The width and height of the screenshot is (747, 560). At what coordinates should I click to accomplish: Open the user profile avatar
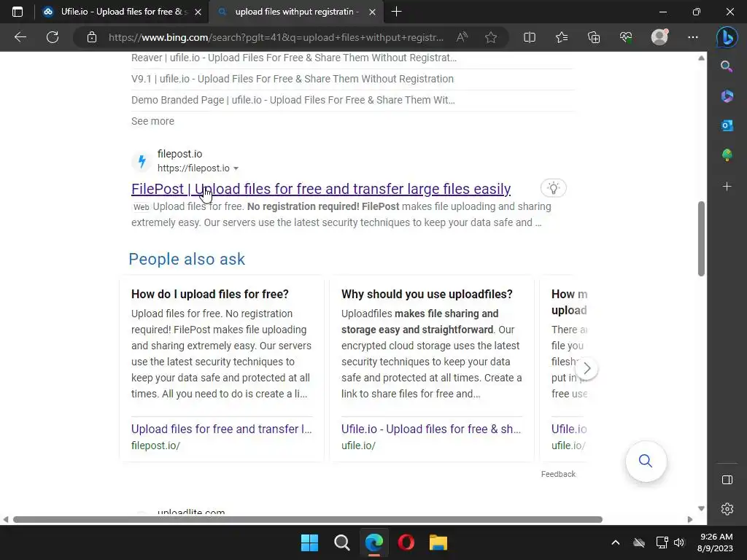pyautogui.click(x=659, y=37)
